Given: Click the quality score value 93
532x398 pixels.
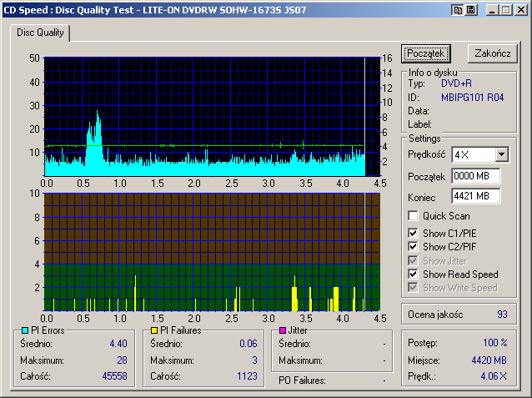Looking at the screenshot, I should coord(502,314).
